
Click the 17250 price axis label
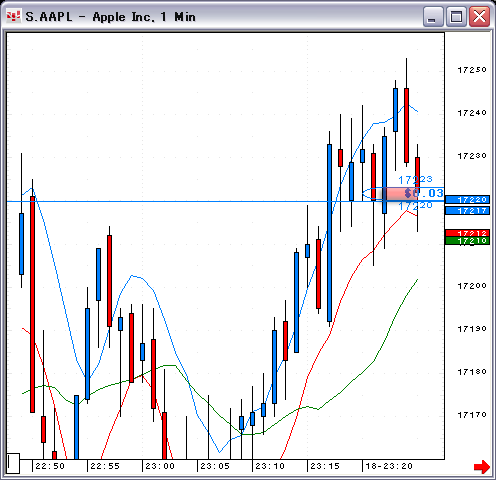(472, 70)
